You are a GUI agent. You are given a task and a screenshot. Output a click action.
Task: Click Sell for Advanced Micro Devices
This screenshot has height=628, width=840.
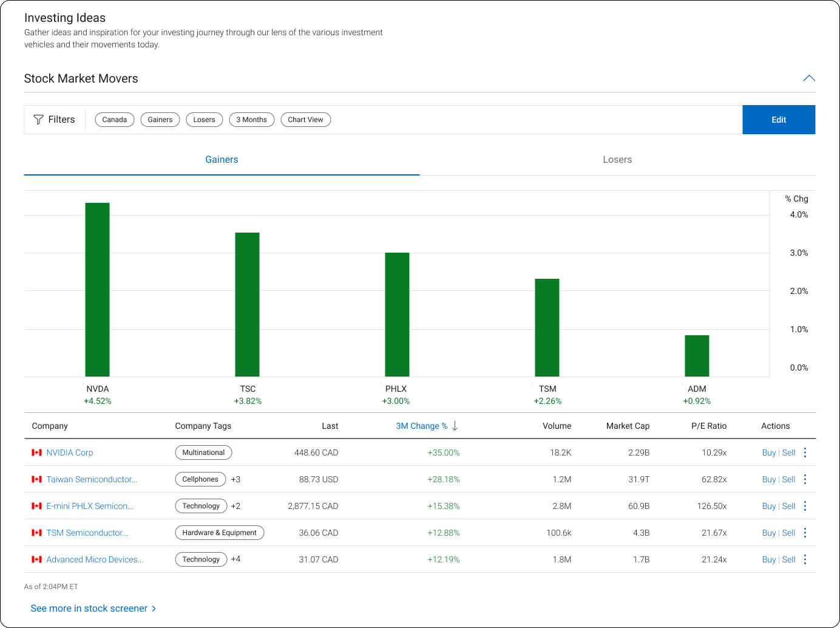coord(788,559)
